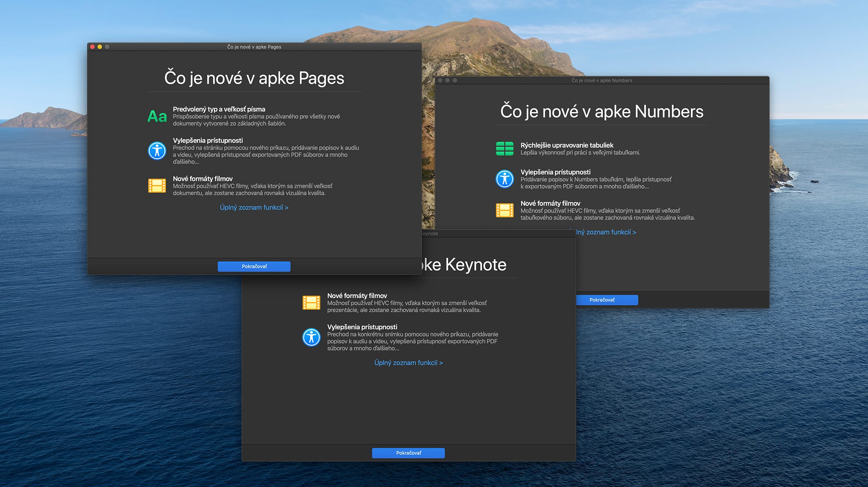Click 'Pridávanie popisov k Numbers tabuľkám' description
The height and width of the screenshot is (487, 868).
596,183
